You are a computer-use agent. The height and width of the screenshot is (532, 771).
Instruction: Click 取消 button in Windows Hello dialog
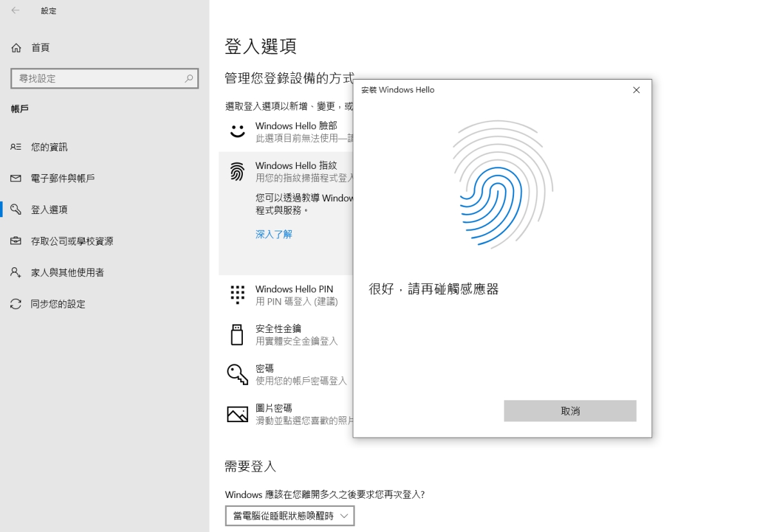point(570,411)
